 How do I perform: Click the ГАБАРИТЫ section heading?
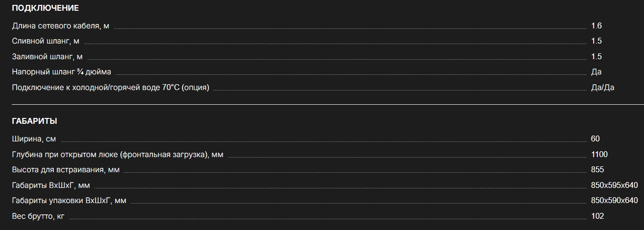[34, 121]
